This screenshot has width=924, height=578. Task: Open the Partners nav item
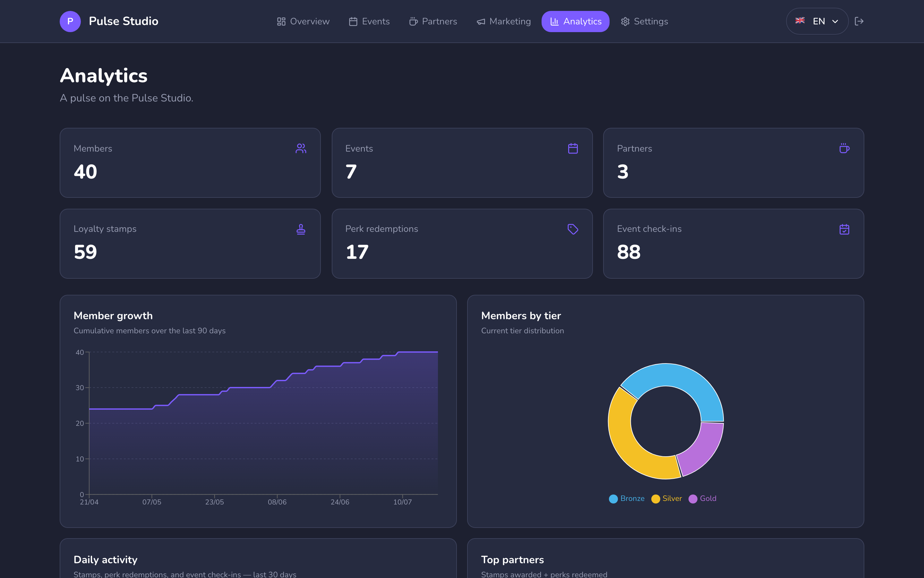click(433, 22)
